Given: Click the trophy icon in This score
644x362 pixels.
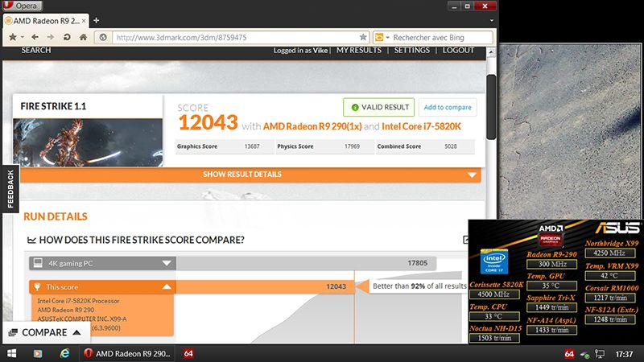Looking at the screenshot, I should coord(37,286).
